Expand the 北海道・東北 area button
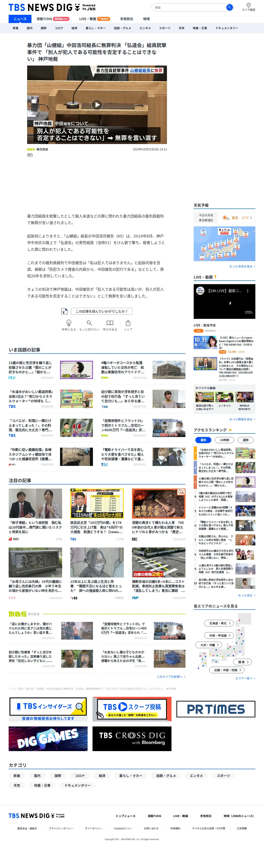The width and height of the screenshot is (264, 868). tap(219, 623)
